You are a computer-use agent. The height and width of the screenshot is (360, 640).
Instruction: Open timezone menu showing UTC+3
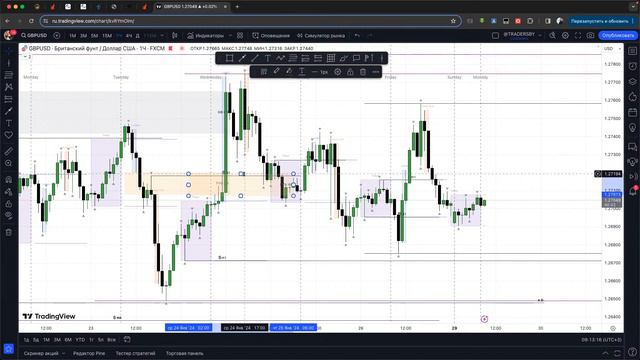pyautogui.click(x=602, y=340)
